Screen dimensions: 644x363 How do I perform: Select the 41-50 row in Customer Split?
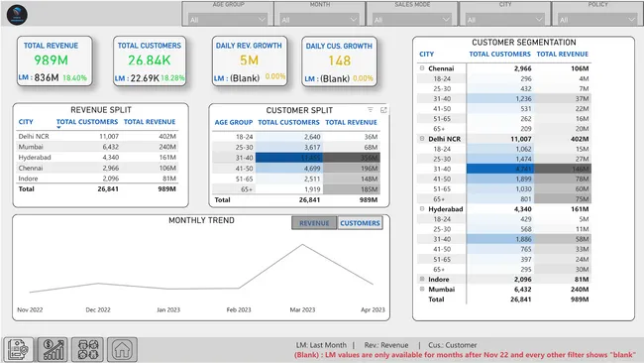coord(296,169)
